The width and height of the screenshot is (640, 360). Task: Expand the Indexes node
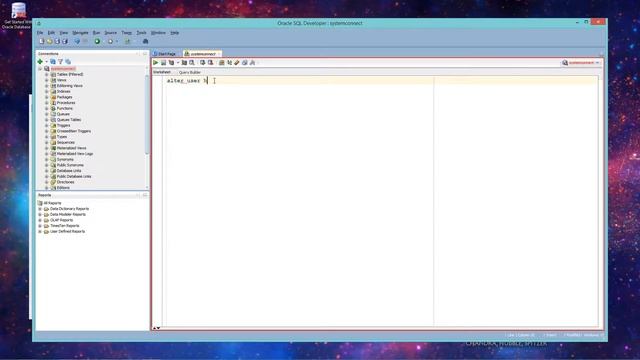coord(47,91)
